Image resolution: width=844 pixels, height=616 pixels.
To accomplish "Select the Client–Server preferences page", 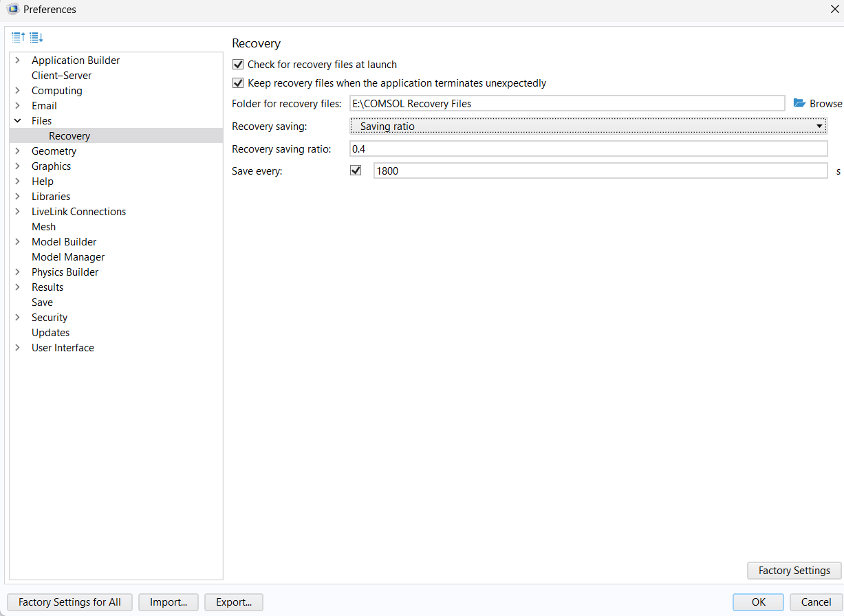I will click(61, 76).
